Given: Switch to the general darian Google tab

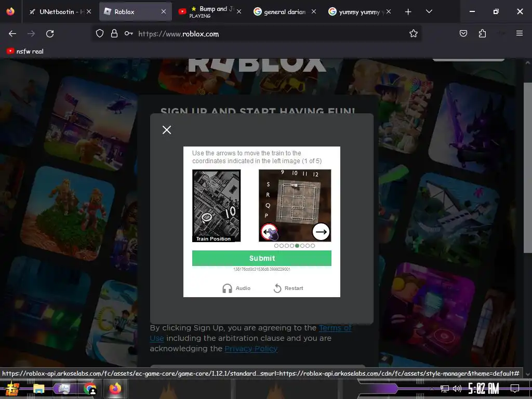Looking at the screenshot, I should point(284,11).
